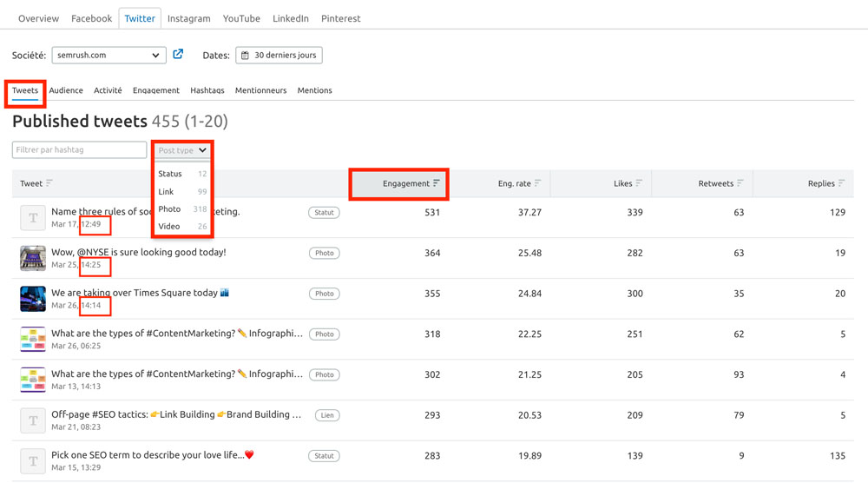Sort by Engagement column sort icon
Image resolution: width=868 pixels, height=483 pixels.
tap(437, 183)
